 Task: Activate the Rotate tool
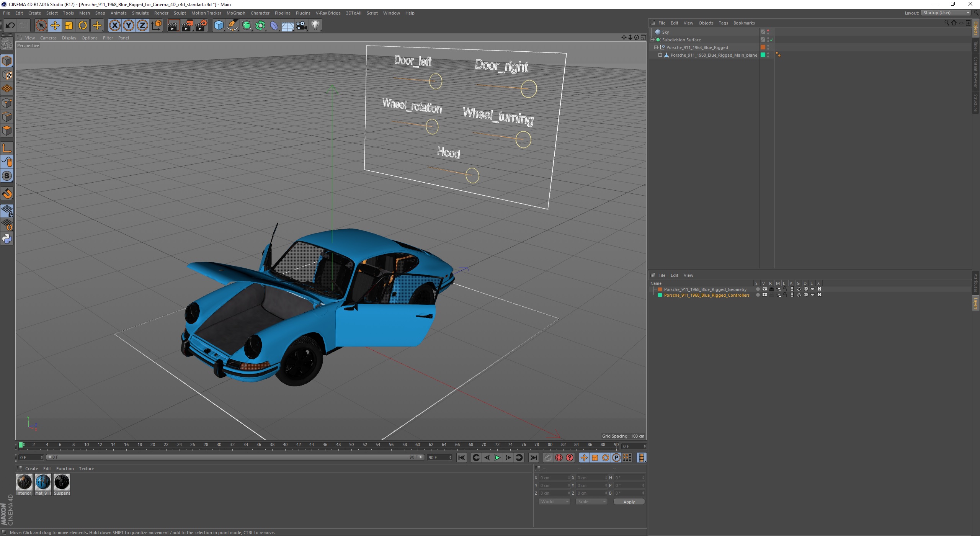click(83, 26)
